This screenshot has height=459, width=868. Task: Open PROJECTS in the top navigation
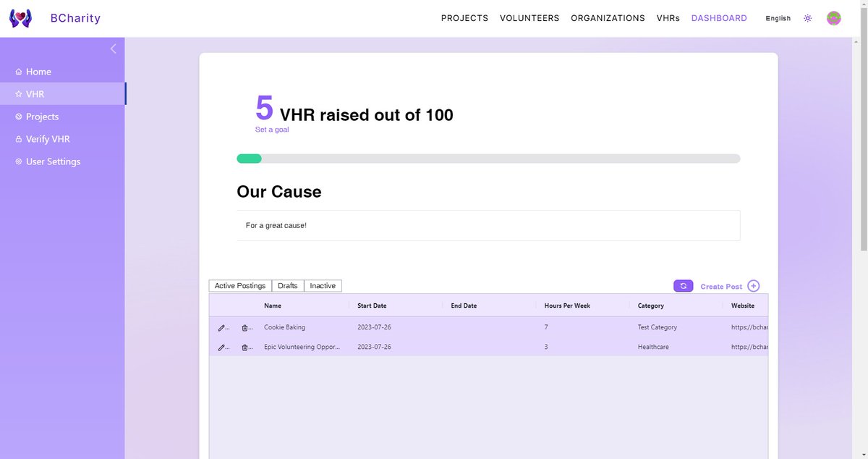(x=464, y=18)
